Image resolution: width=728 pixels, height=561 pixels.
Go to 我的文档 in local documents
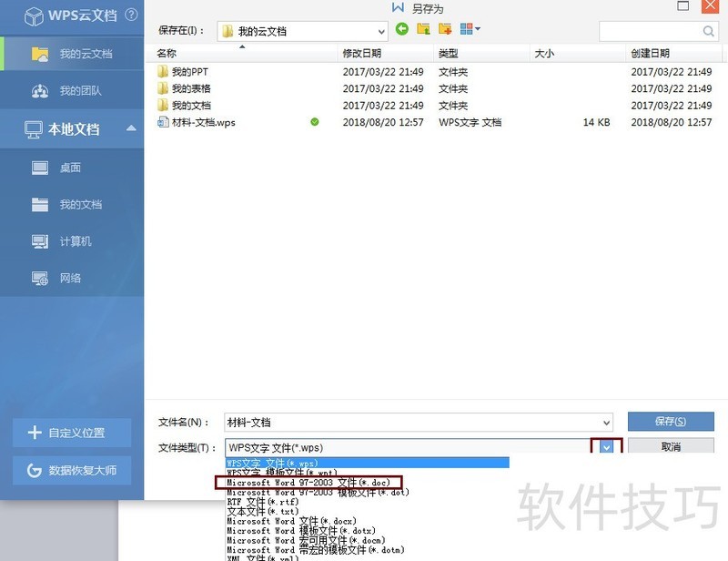point(72,205)
